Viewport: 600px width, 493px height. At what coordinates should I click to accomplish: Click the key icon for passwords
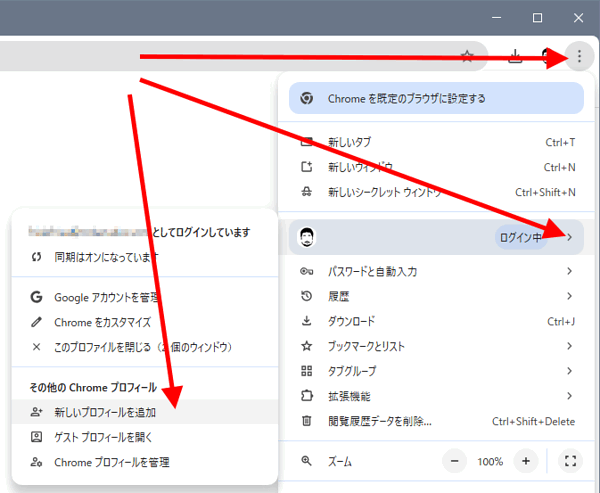coord(307,271)
